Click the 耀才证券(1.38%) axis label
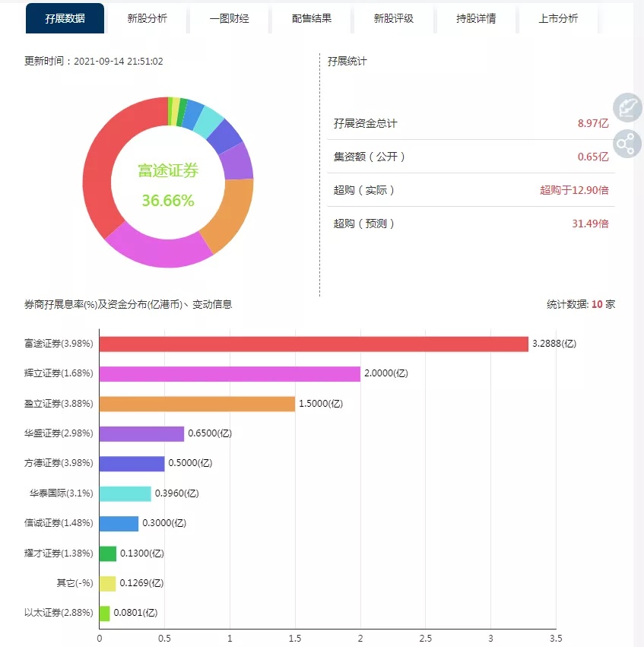 59,553
